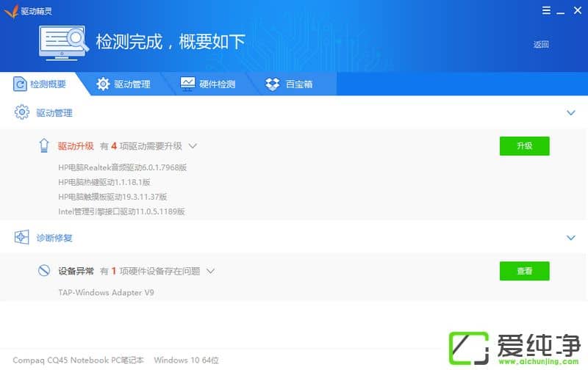
Task: Click the crosshair icon beside 诊断修复
Action: [x=21, y=238]
